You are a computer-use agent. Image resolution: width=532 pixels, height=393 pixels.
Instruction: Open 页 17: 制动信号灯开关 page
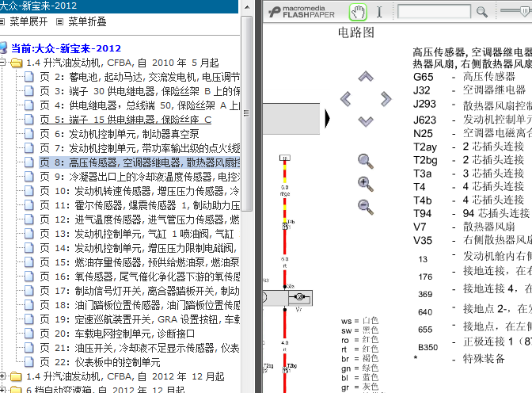[140, 291]
